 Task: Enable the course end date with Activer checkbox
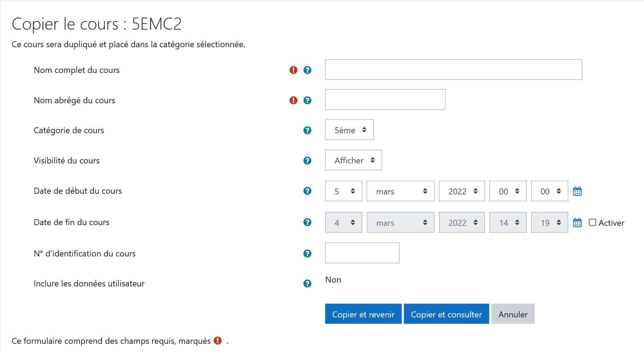click(x=593, y=222)
